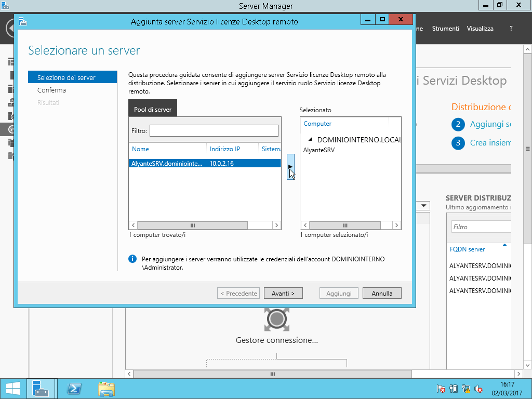Click the Avanti button
Image resolution: width=532 pixels, height=399 pixels.
283,294
